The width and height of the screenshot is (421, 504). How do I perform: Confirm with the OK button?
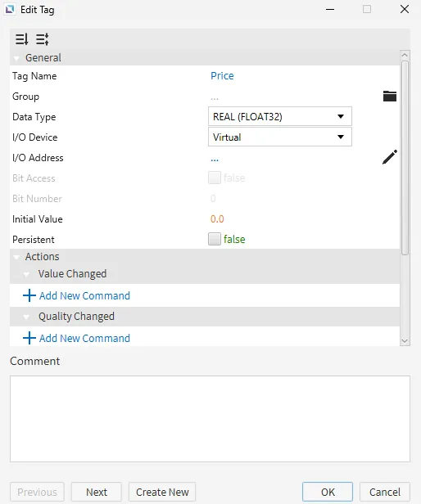[x=328, y=492]
